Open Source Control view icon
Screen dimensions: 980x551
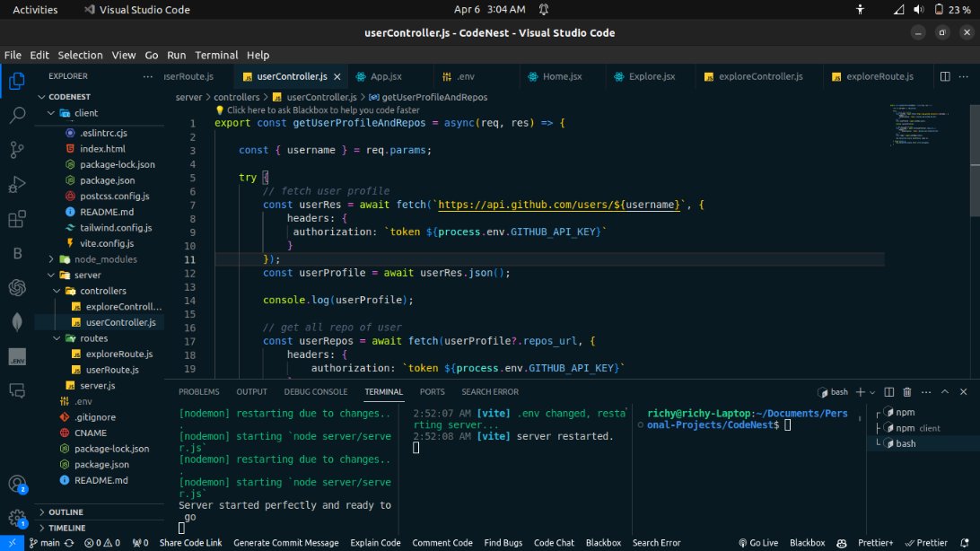coord(17,149)
